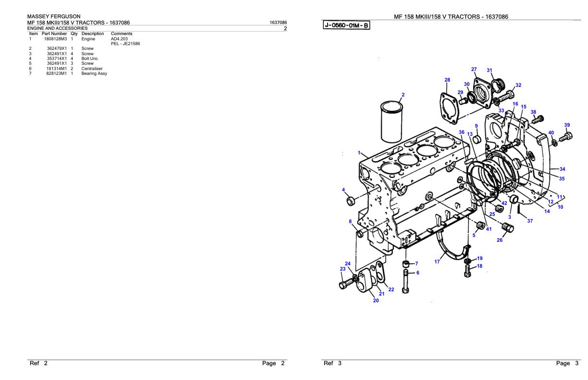Click the 'Part Number' column header
This screenshot has height=380, width=588.
point(55,34)
